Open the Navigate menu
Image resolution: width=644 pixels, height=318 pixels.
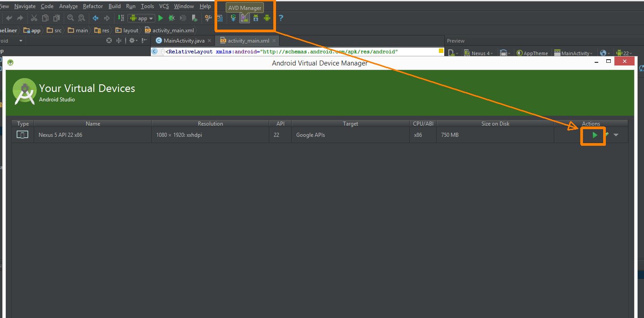25,6
